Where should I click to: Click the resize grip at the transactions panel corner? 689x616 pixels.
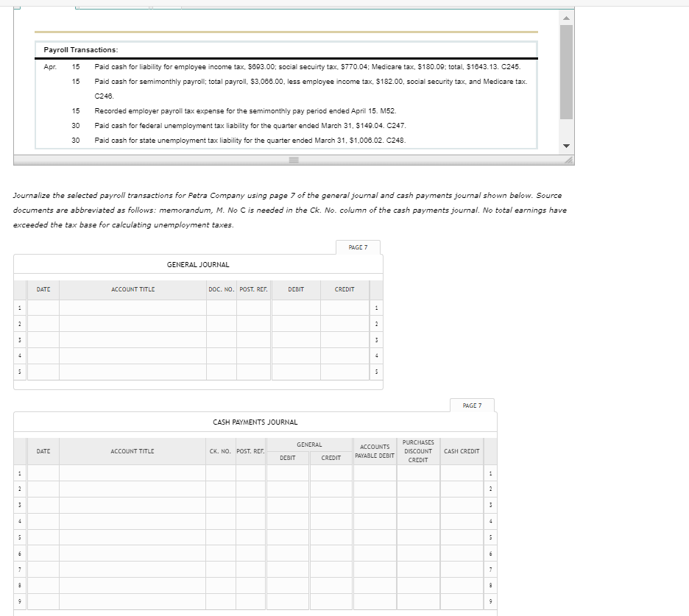(569, 160)
